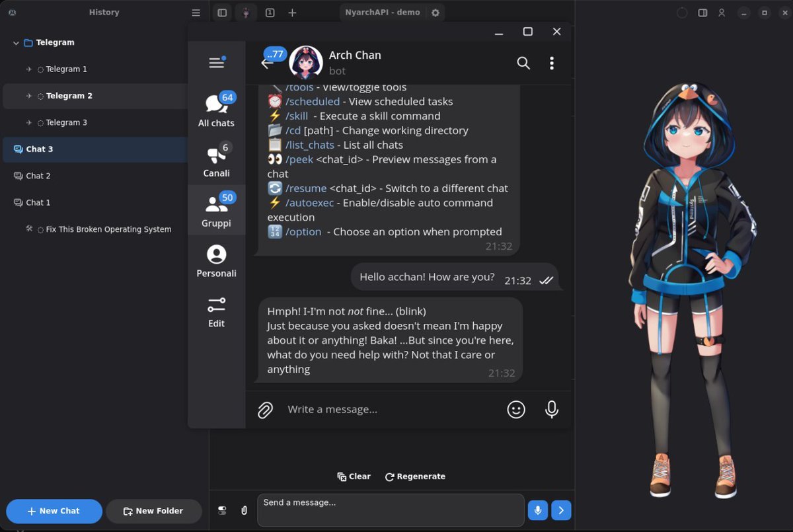
Task: Open the user profile icon in the avatar panel
Action: [x=722, y=13]
